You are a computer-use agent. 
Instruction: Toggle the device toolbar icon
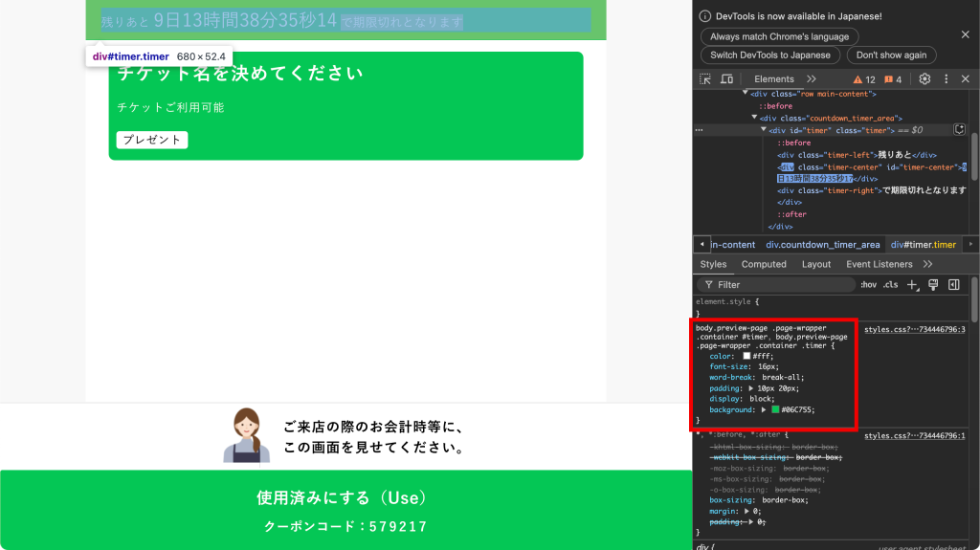click(726, 79)
